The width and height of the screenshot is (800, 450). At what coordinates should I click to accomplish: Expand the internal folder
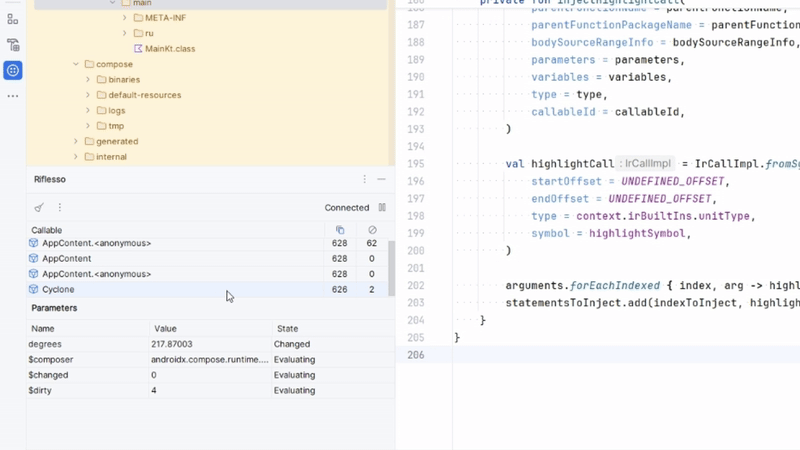(76, 157)
